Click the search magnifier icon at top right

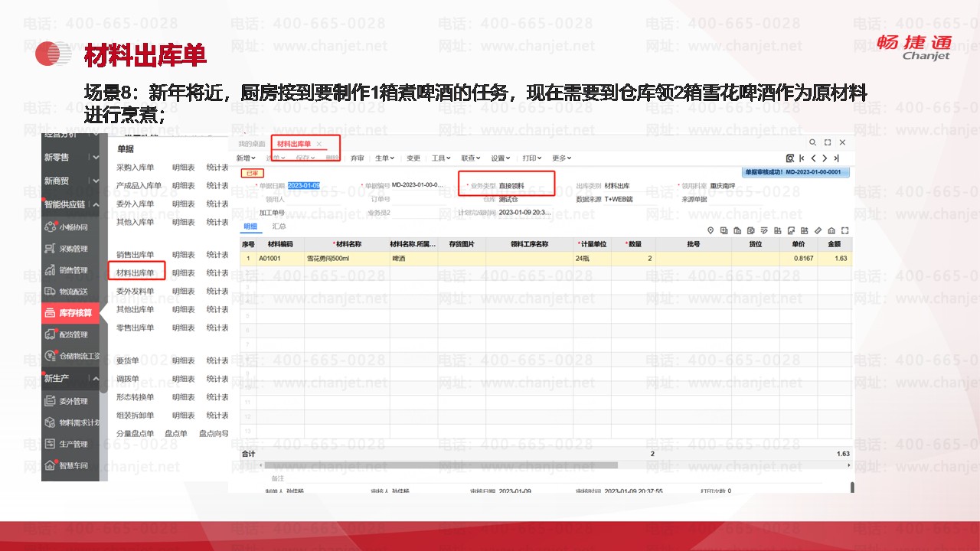pyautogui.click(x=812, y=142)
